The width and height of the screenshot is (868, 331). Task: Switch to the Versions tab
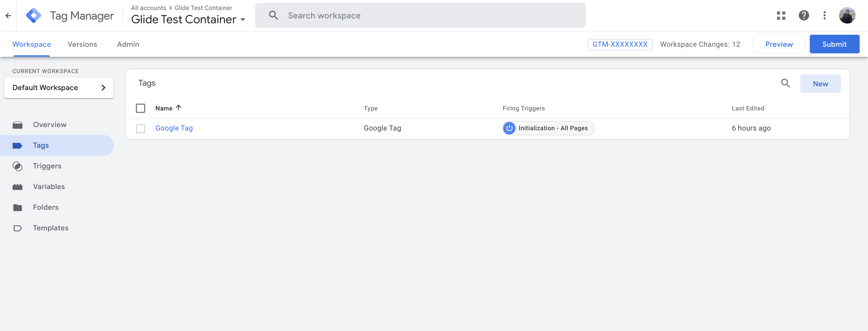coord(82,44)
